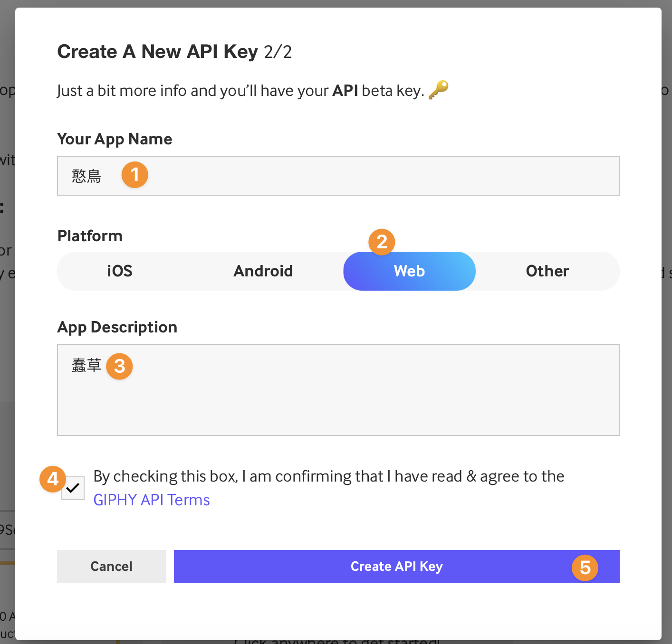The height and width of the screenshot is (644, 672).
Task: Click the orange step 4 badge
Action: pos(53,479)
